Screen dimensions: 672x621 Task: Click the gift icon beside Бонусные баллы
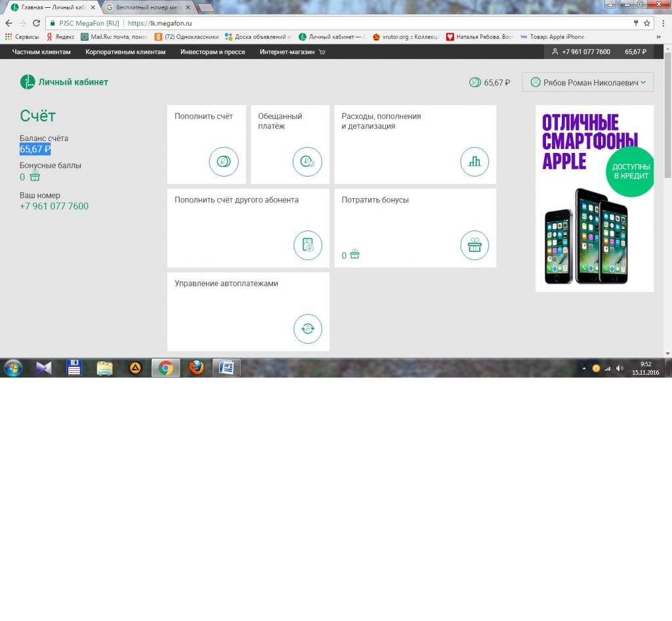pyautogui.click(x=35, y=176)
